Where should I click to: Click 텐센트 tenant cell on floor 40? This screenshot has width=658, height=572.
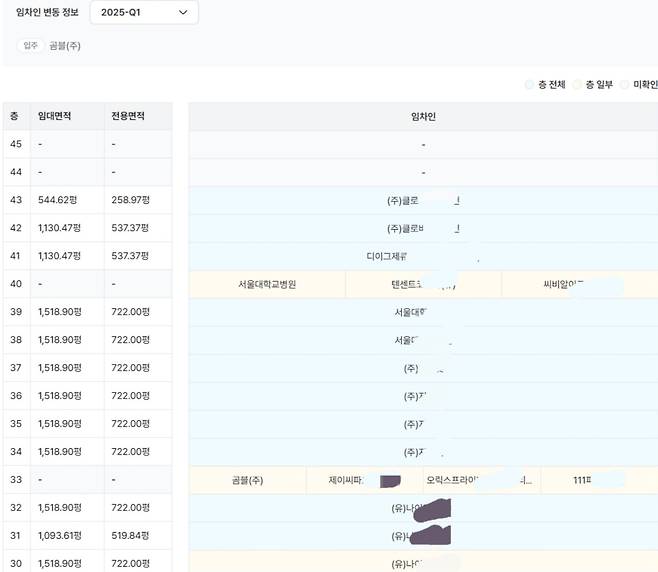(423, 285)
